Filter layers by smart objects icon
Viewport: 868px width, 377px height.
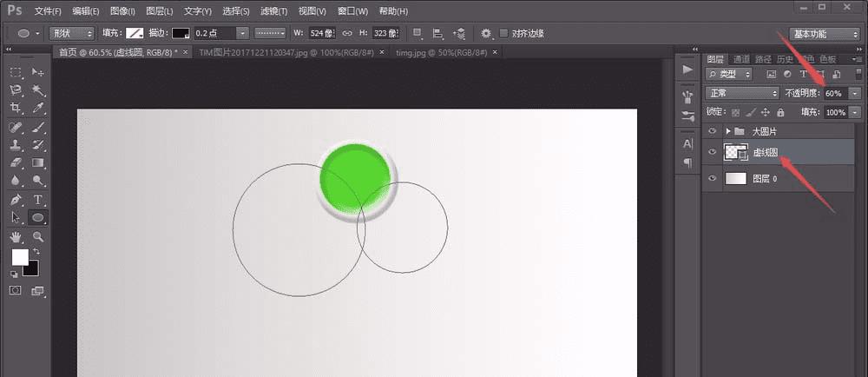coord(837,74)
